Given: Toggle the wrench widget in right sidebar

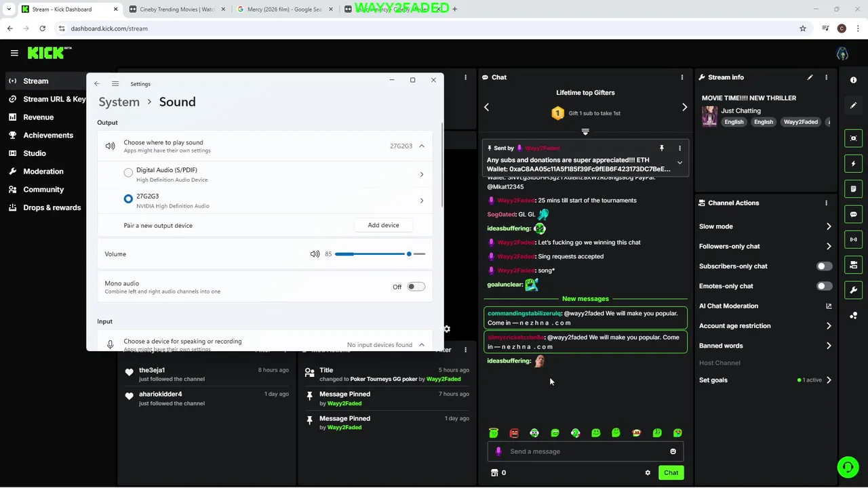Looking at the screenshot, I should coord(853,290).
